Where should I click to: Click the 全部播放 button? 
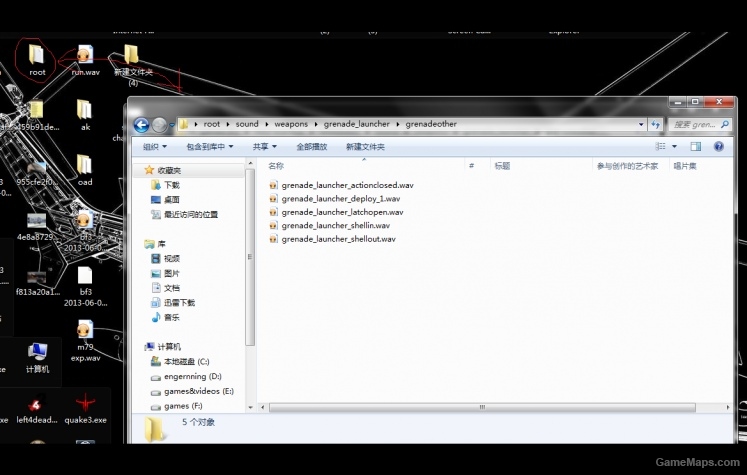312,147
